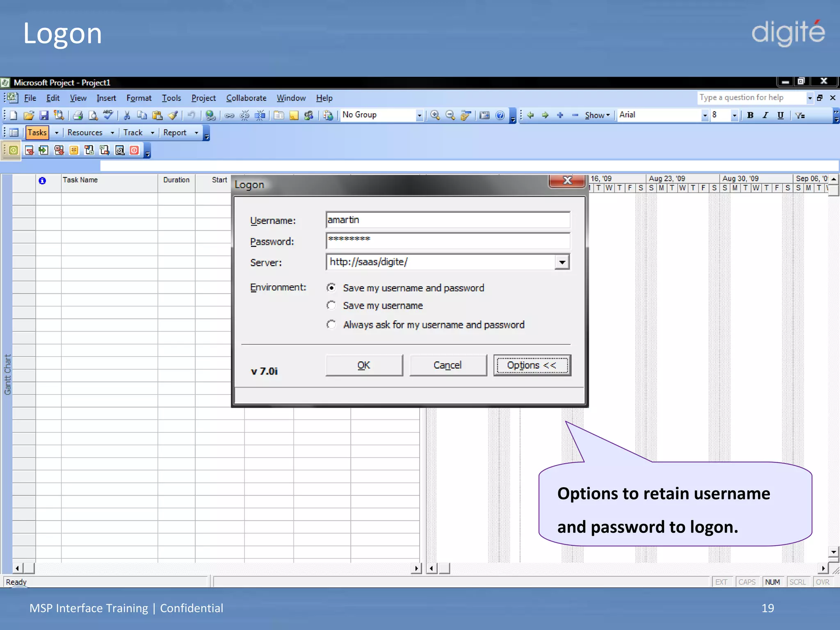Image resolution: width=840 pixels, height=630 pixels.
Task: Click the Type a question for help box
Action: (751, 98)
